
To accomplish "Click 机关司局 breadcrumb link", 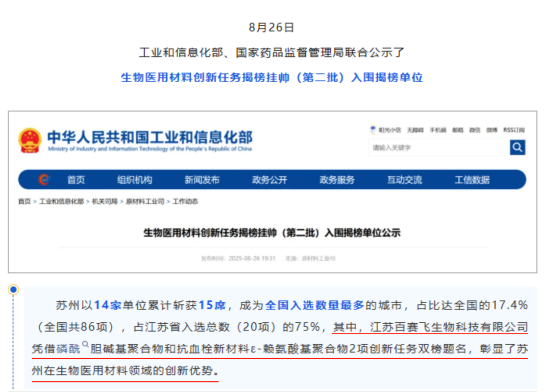I will click(105, 201).
